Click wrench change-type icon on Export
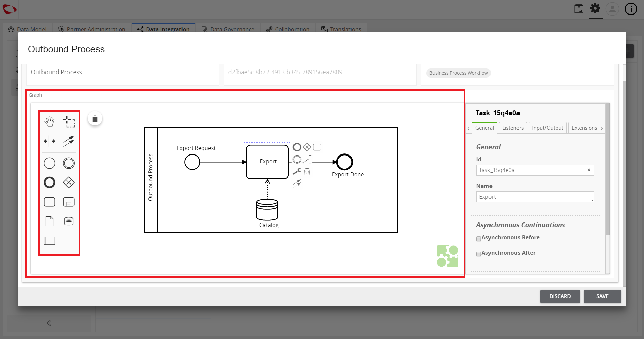 (x=297, y=172)
